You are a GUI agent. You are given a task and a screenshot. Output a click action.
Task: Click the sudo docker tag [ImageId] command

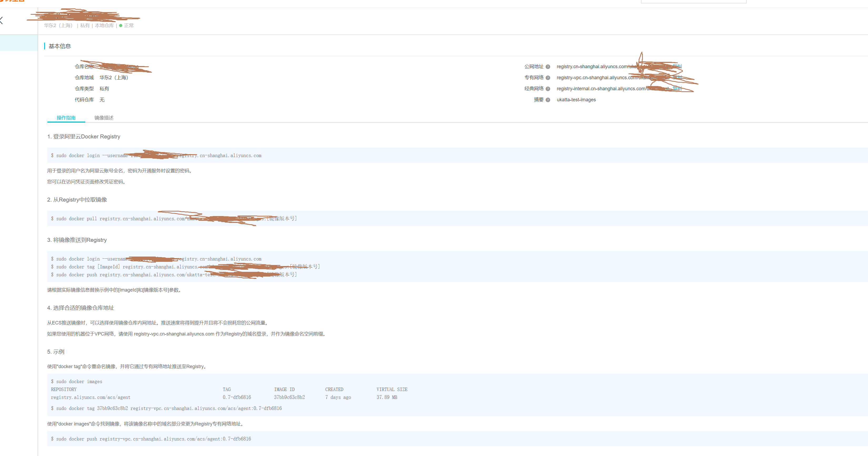tap(185, 267)
